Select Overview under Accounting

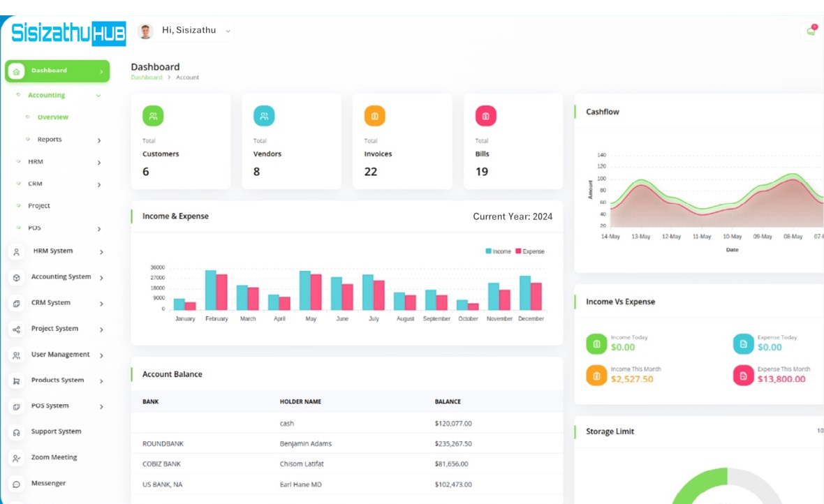tap(52, 117)
